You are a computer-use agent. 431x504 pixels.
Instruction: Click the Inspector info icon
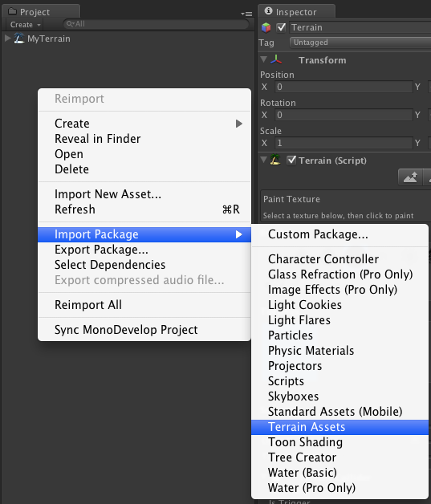click(268, 11)
